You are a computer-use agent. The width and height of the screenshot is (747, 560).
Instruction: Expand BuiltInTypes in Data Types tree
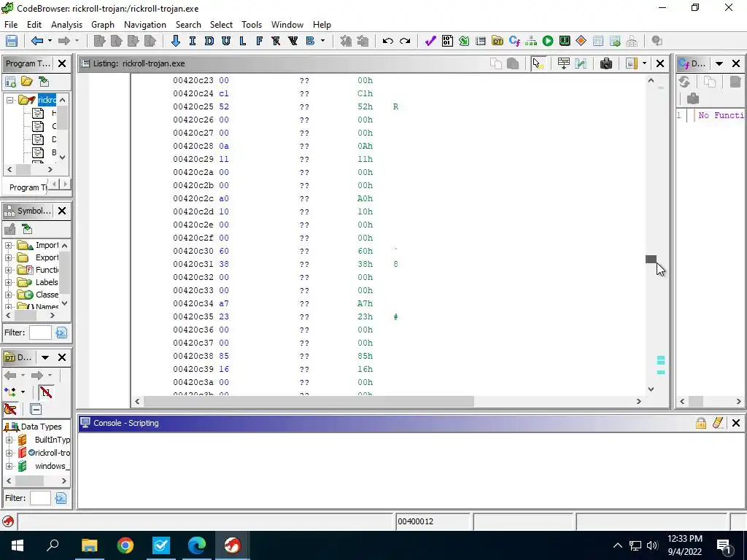9,440
